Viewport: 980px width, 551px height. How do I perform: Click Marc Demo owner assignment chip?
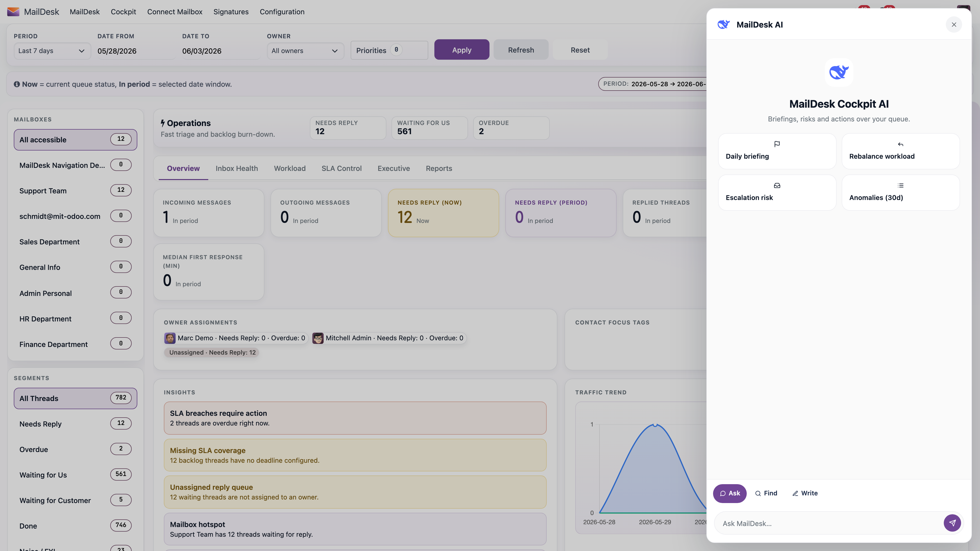point(236,338)
